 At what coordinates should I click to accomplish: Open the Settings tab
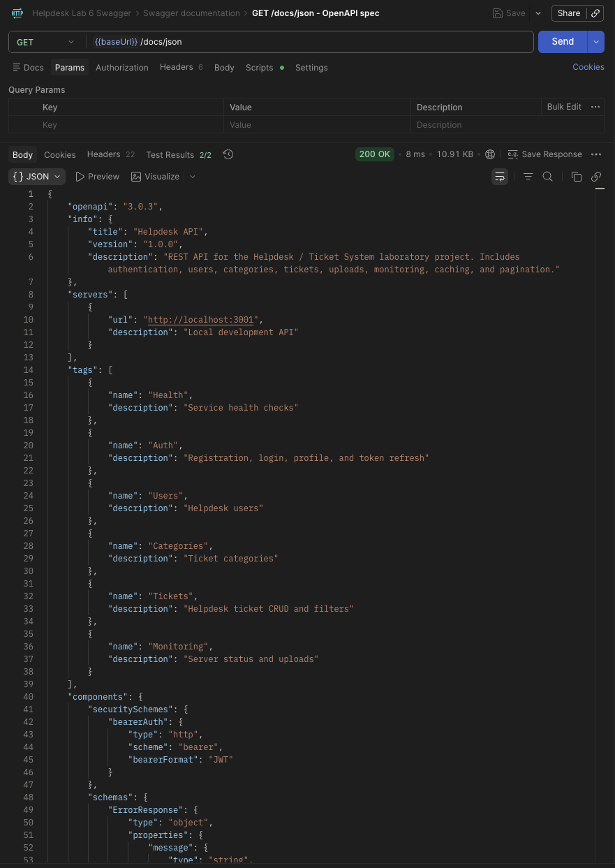click(311, 68)
